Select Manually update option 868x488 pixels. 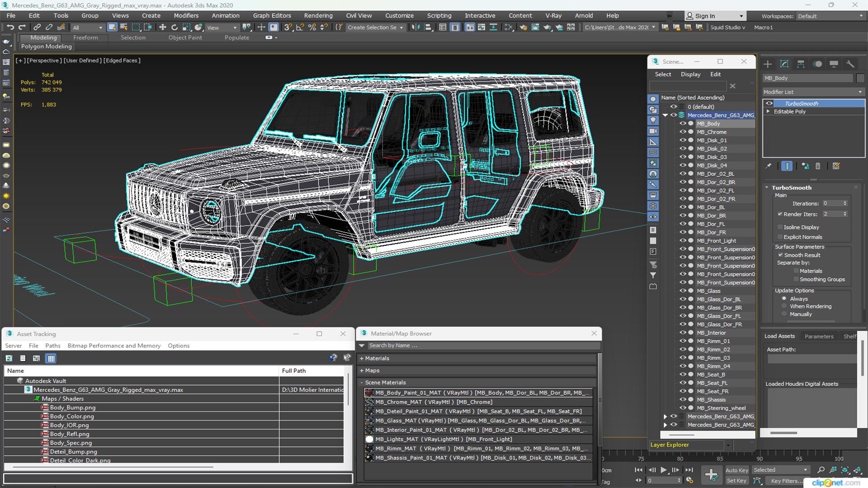click(784, 314)
